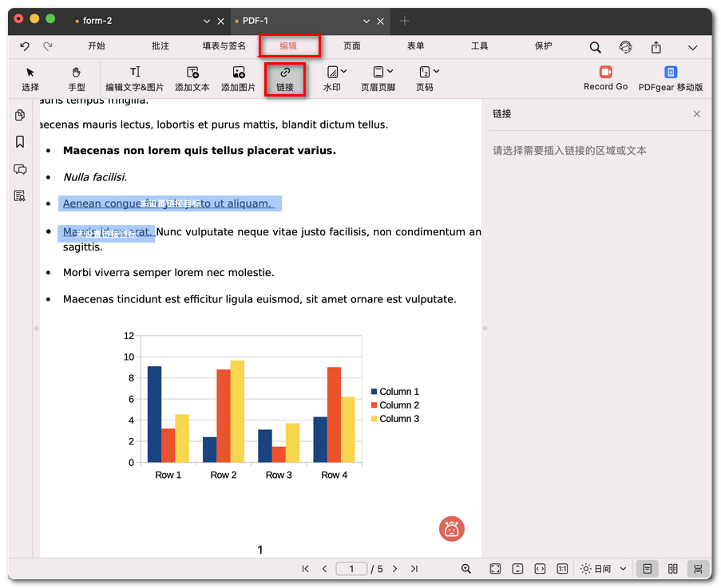Go to the next page arrow
This screenshot has height=588, width=721.
(394, 569)
